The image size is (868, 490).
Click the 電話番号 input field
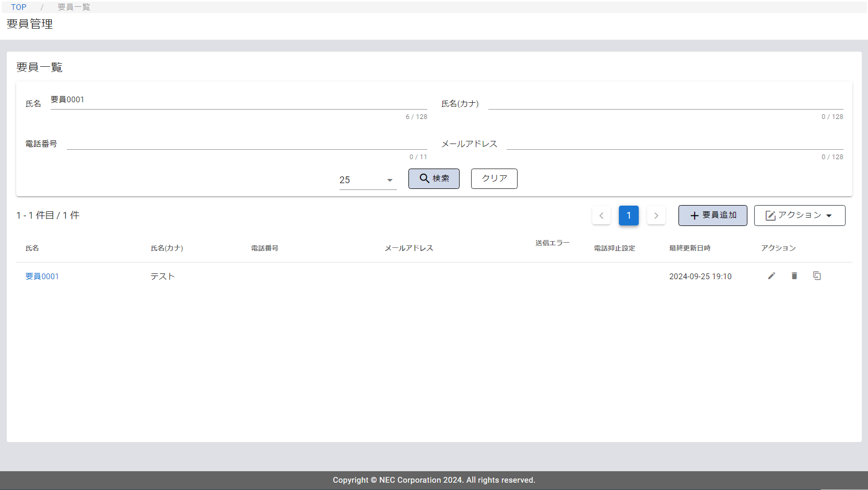(x=247, y=143)
